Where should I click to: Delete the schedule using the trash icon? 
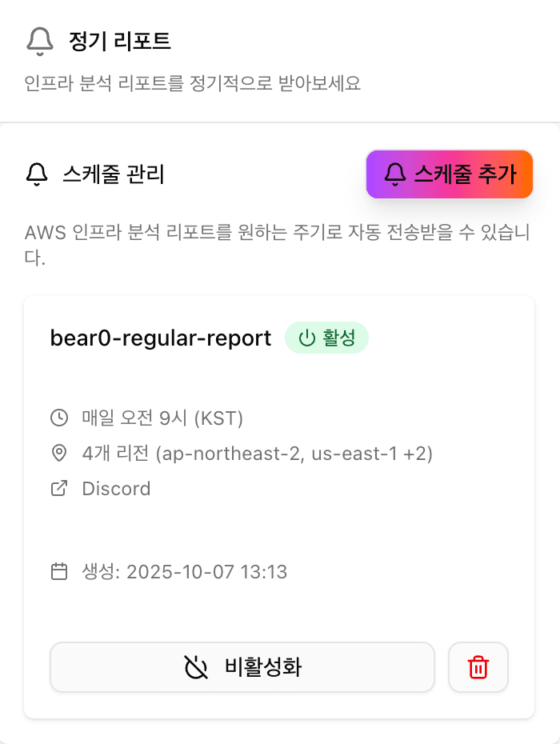pos(478,667)
